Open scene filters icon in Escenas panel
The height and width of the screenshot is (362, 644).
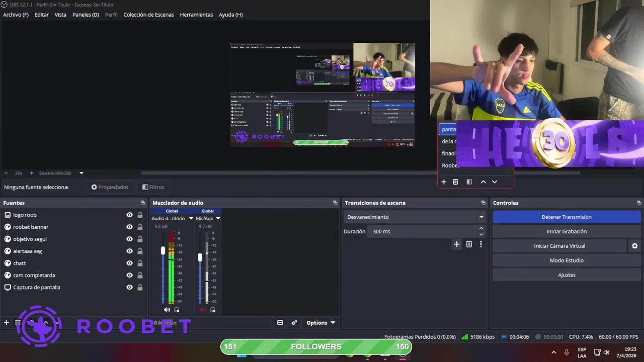click(469, 182)
